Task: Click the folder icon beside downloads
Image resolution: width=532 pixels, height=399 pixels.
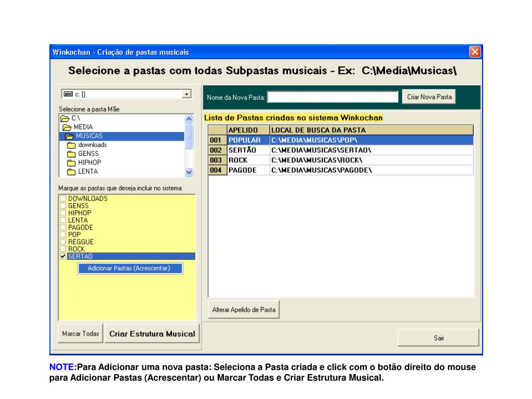Action: pos(71,145)
